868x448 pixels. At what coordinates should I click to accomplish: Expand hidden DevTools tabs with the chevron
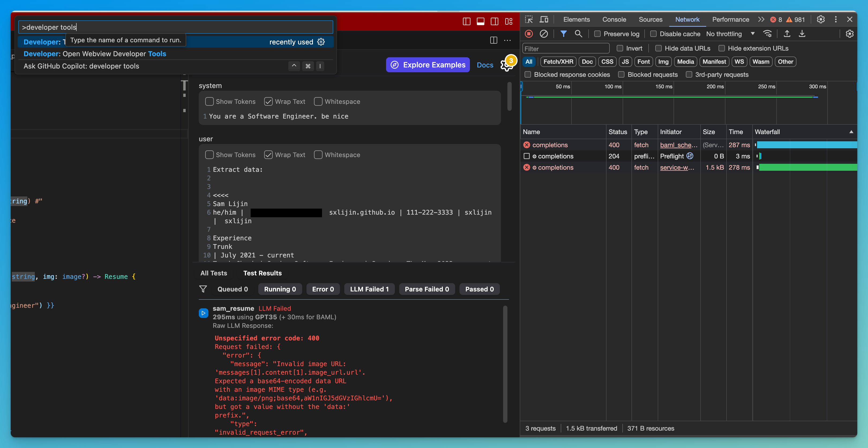761,19
